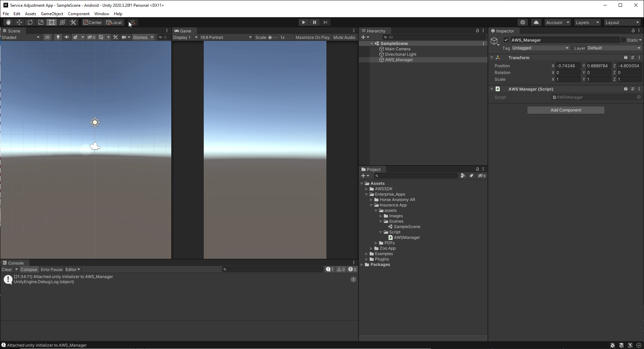Open Layer Default dropdown
Viewport: 644px width, 349px height.
(x=614, y=48)
